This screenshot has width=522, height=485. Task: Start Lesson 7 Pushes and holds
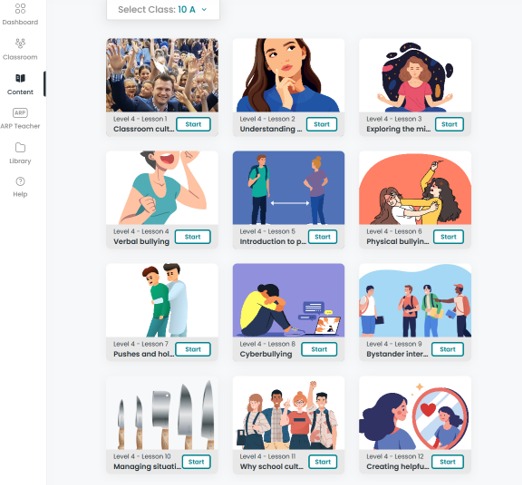click(x=193, y=349)
